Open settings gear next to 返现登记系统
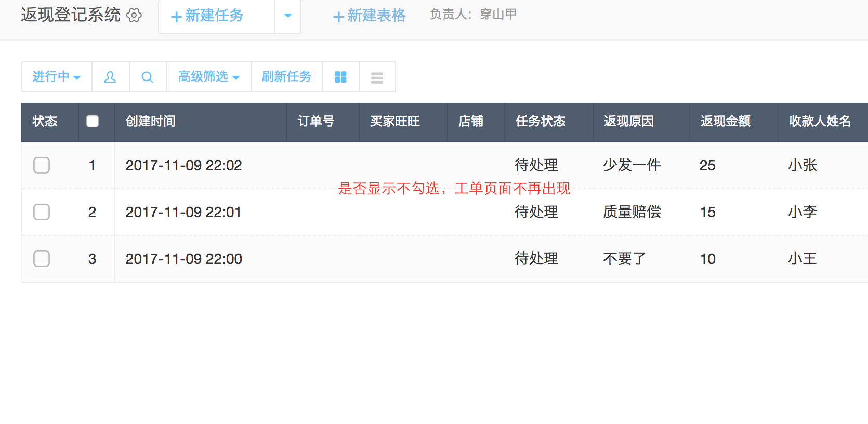Viewport: 868px width, 424px height. pyautogui.click(x=134, y=15)
